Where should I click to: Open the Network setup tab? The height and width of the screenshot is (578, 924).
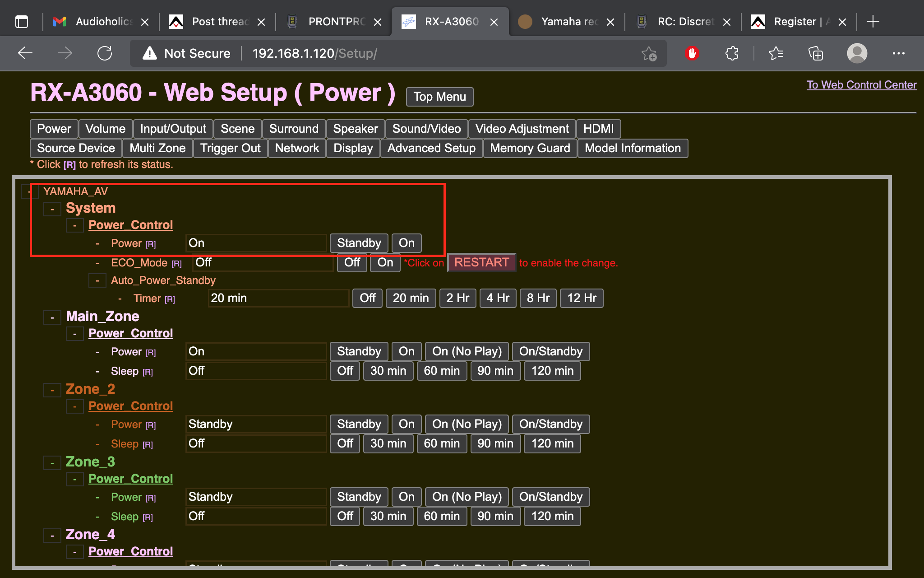(x=297, y=148)
